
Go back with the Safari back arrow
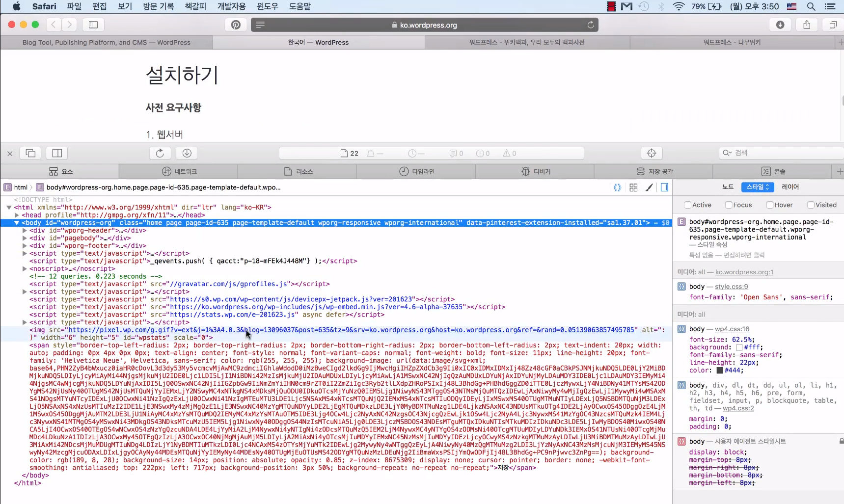click(x=54, y=25)
